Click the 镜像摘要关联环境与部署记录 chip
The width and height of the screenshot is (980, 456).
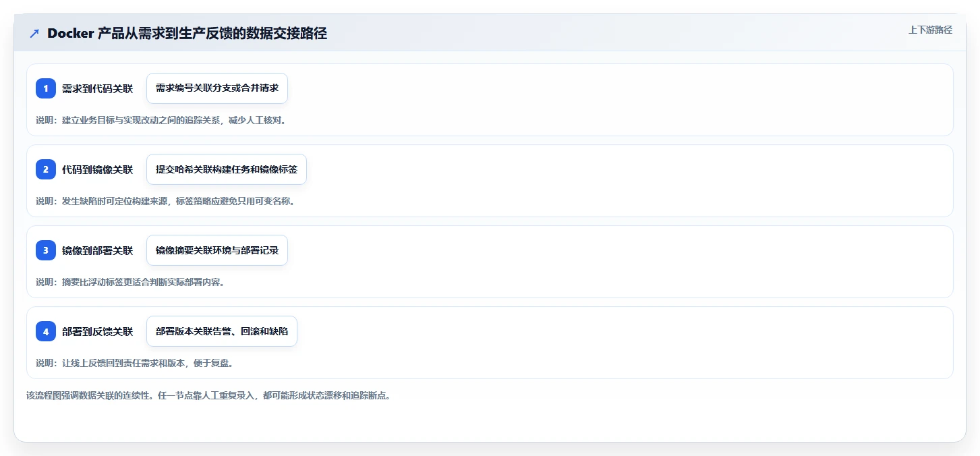coord(217,250)
